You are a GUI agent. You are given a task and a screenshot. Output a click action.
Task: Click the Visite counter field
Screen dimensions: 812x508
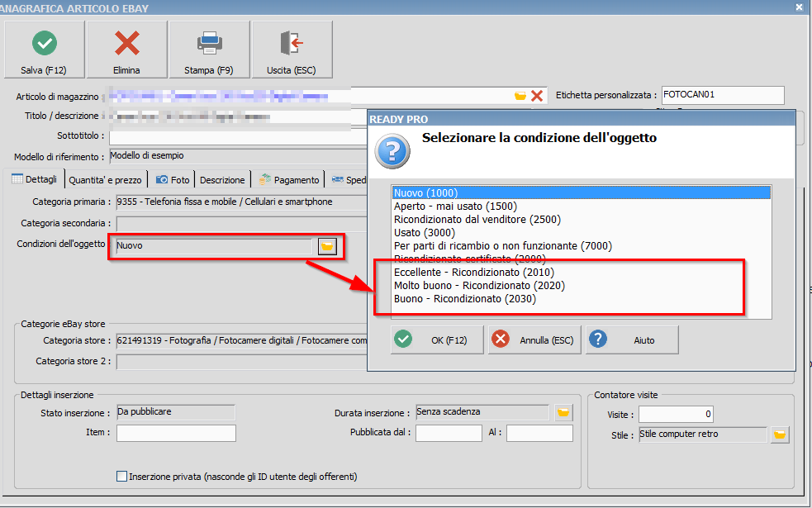point(676,415)
